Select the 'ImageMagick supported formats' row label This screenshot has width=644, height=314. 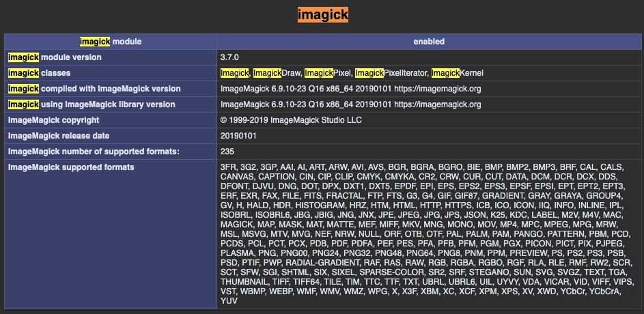click(x=71, y=167)
